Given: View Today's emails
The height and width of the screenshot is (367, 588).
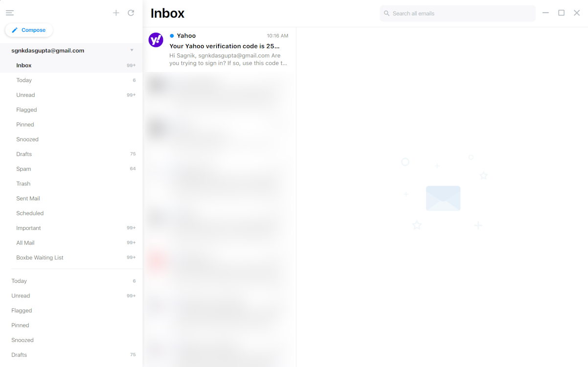Looking at the screenshot, I should click(x=24, y=80).
